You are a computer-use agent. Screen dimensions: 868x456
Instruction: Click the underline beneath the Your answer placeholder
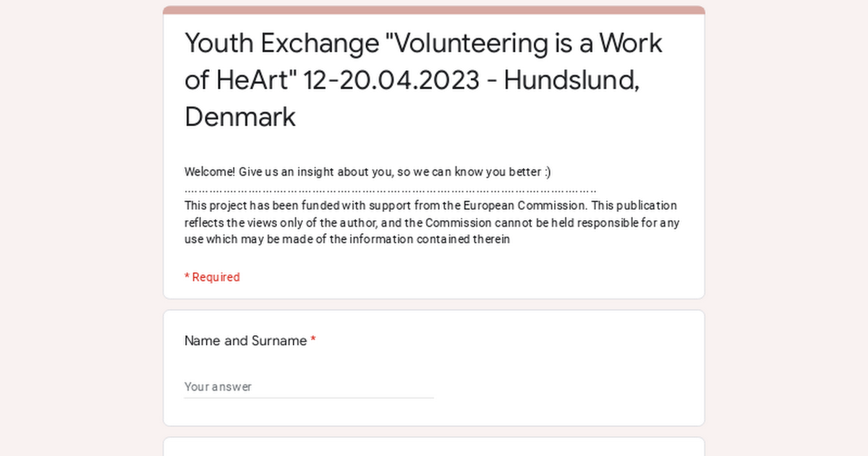[309, 397]
